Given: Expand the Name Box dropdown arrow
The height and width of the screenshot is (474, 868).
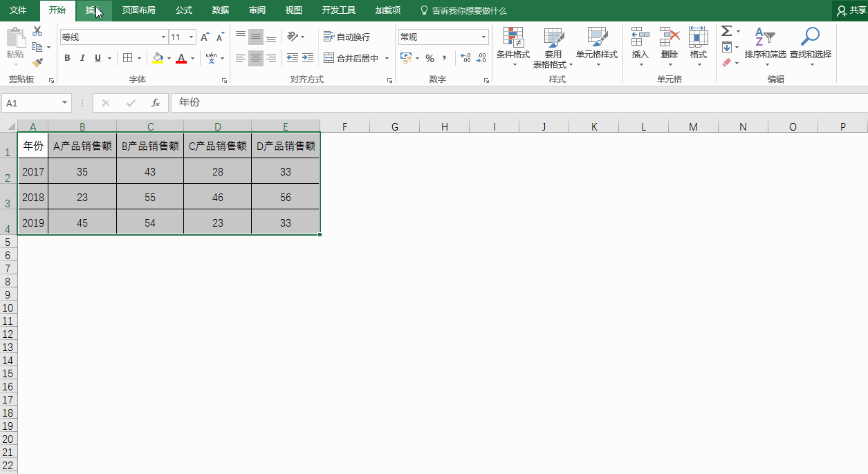Looking at the screenshot, I should coord(65,103).
